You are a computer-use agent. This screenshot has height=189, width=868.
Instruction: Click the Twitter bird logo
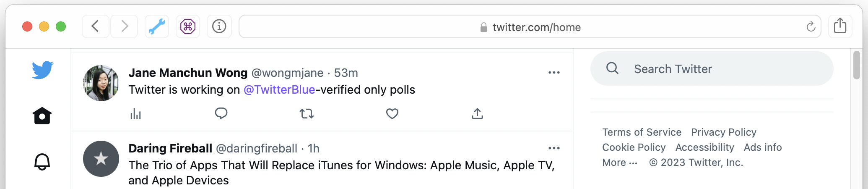tap(42, 70)
